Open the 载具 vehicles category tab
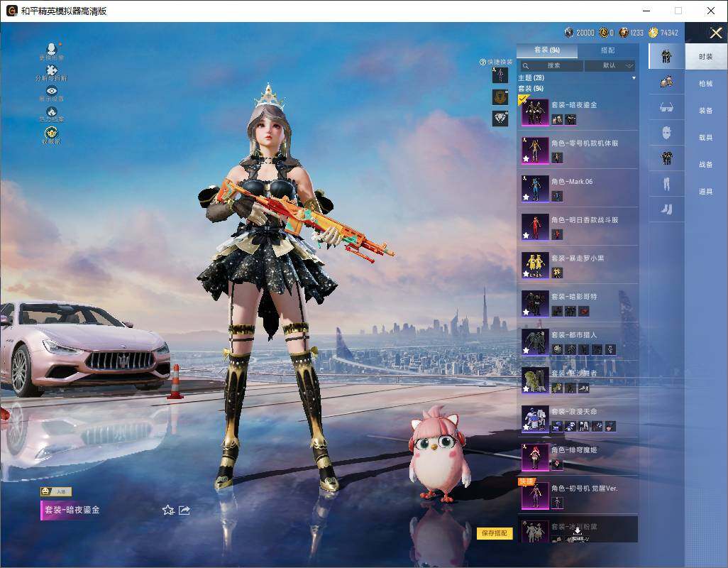728x568 pixels. [706, 138]
